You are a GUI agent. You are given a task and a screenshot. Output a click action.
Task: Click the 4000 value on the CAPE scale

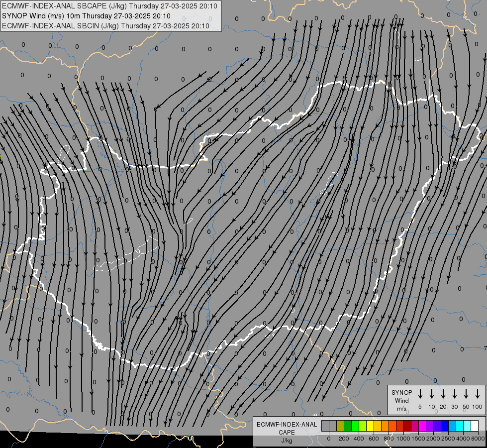tap(463, 439)
